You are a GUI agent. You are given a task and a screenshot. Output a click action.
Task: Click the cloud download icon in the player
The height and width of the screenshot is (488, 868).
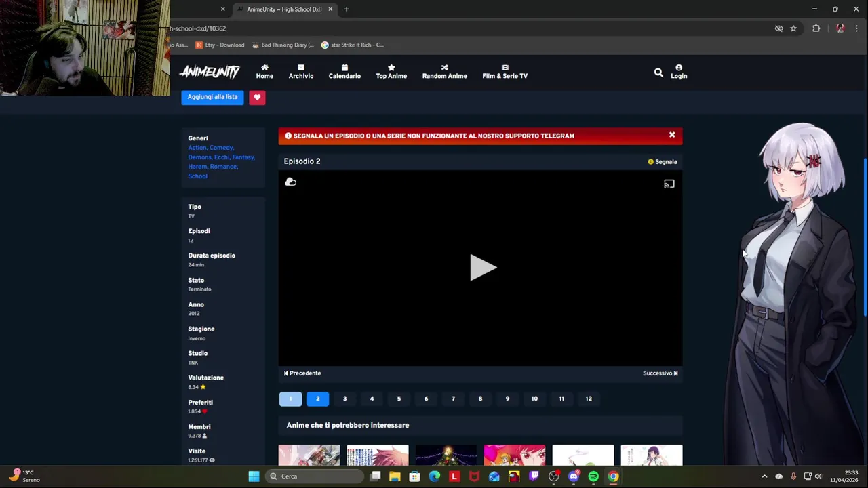click(290, 182)
